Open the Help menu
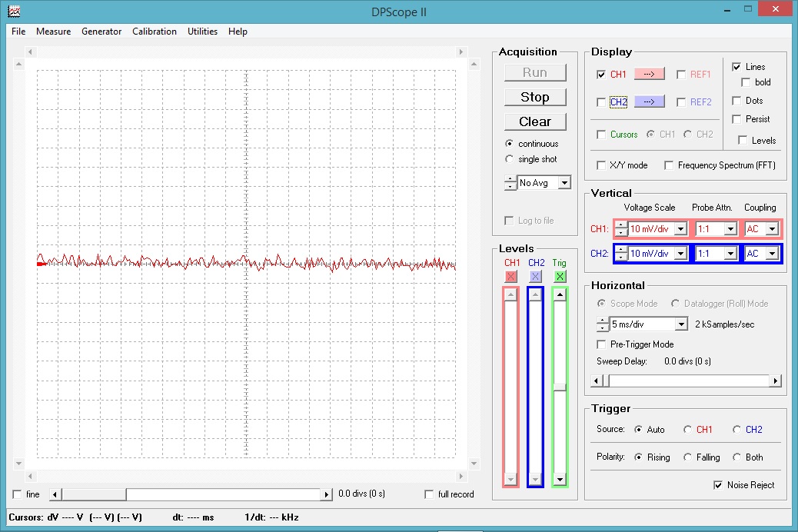 click(x=238, y=31)
